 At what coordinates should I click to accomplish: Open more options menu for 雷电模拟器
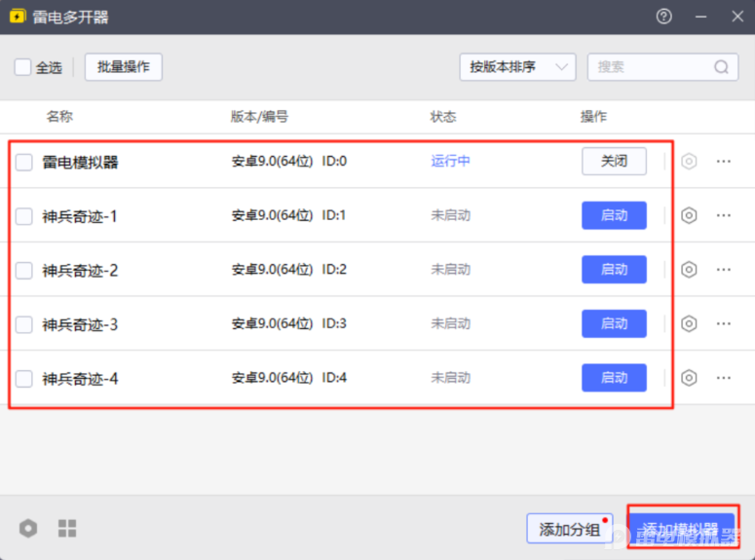723,162
